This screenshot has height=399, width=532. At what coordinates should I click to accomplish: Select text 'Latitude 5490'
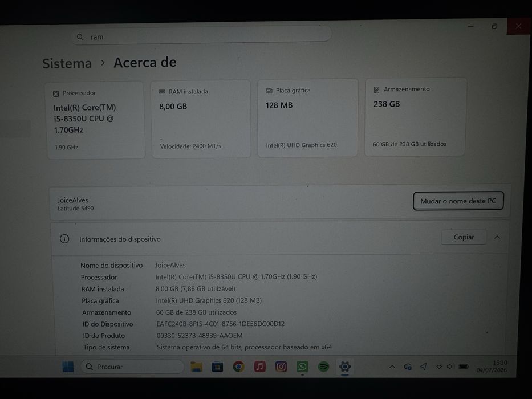point(76,208)
